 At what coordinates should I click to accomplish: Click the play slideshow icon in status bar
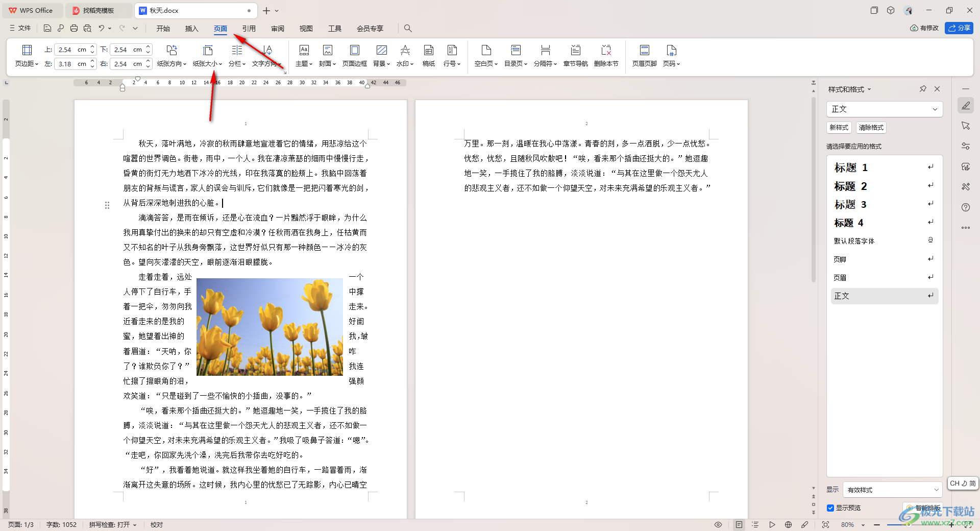click(772, 525)
